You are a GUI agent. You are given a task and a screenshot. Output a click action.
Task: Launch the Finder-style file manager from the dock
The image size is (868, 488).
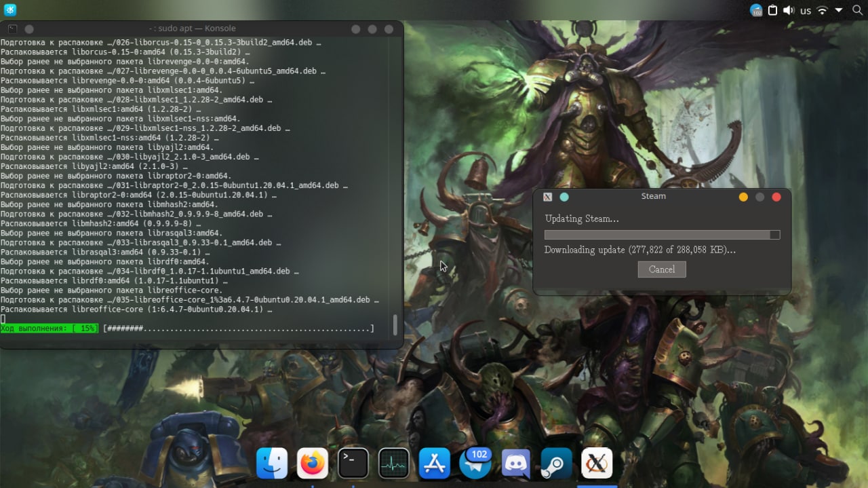[272, 464]
